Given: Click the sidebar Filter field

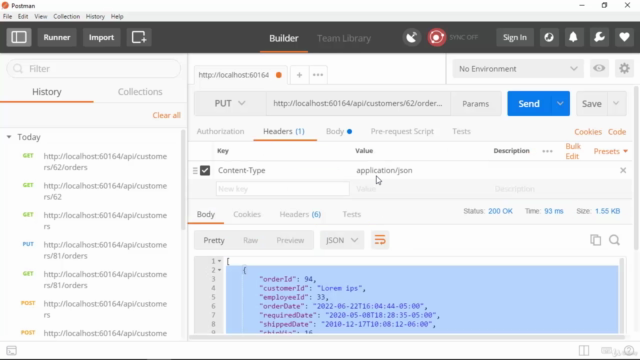Looking at the screenshot, I should (94, 69).
